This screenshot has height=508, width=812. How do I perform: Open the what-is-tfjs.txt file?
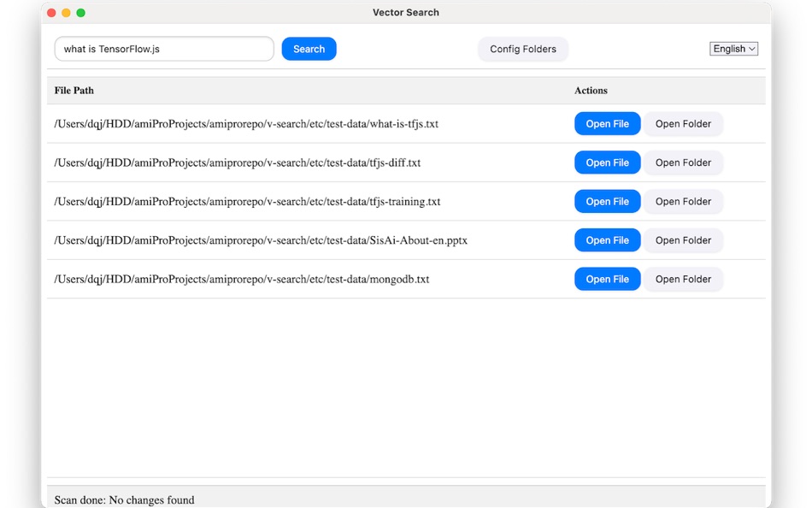(607, 123)
